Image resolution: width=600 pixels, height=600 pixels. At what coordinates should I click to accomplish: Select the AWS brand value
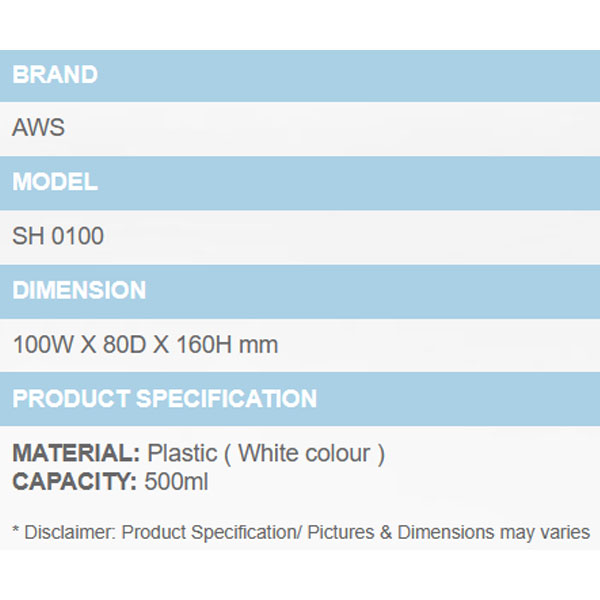click(40, 129)
